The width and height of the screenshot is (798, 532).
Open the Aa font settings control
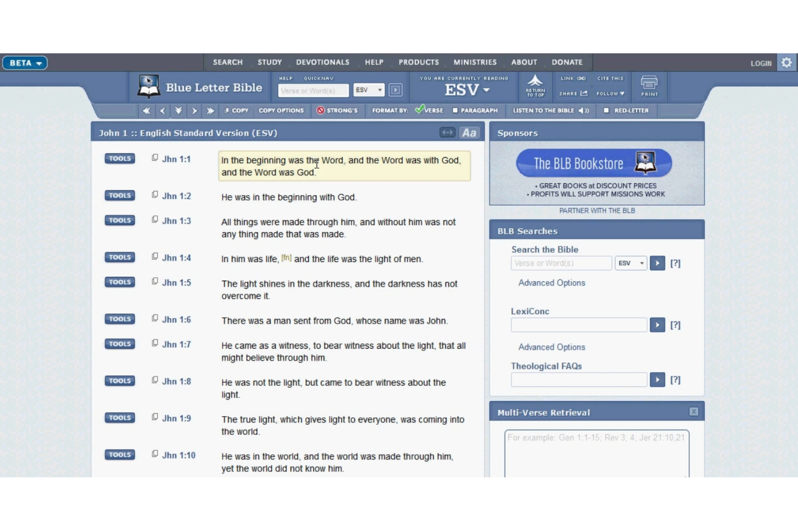point(469,132)
